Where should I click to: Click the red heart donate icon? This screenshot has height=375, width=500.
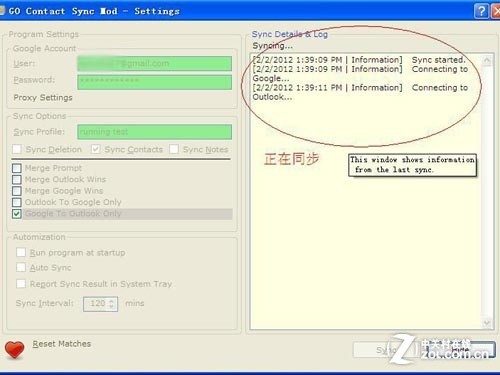[14, 350]
